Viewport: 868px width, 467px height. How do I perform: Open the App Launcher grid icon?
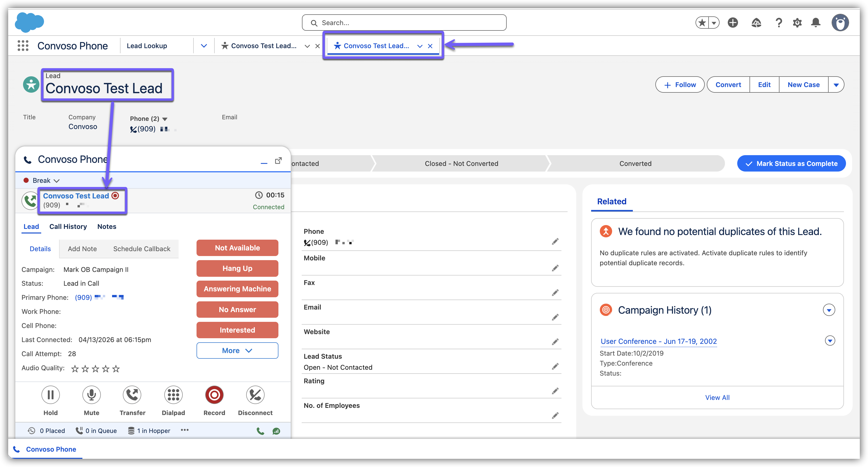coord(23,46)
